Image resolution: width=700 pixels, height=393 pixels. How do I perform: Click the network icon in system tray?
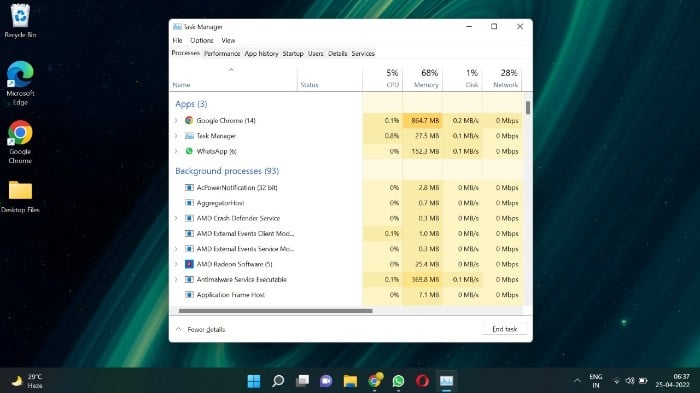click(x=617, y=381)
